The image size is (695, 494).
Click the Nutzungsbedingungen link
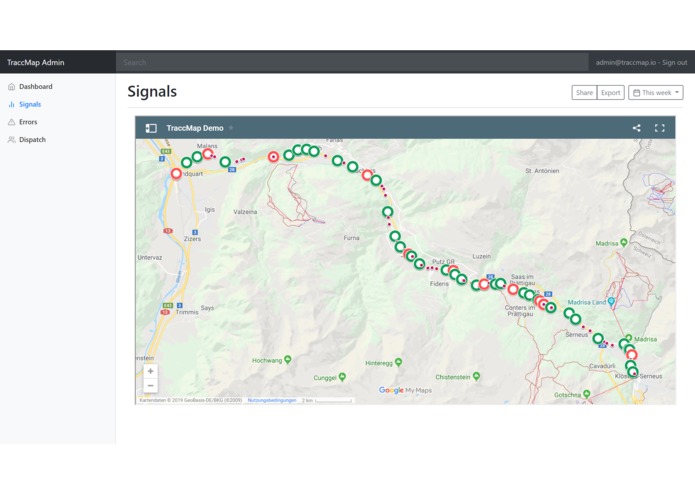[272, 400]
